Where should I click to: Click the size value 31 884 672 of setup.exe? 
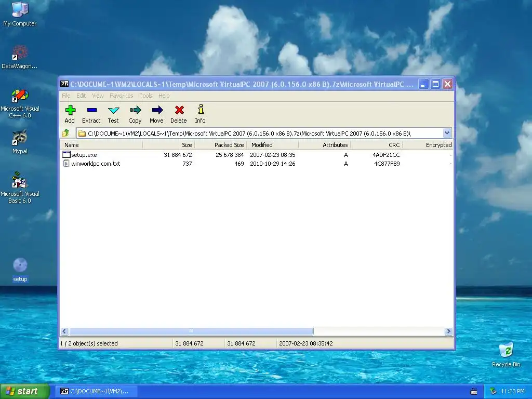[178, 155]
